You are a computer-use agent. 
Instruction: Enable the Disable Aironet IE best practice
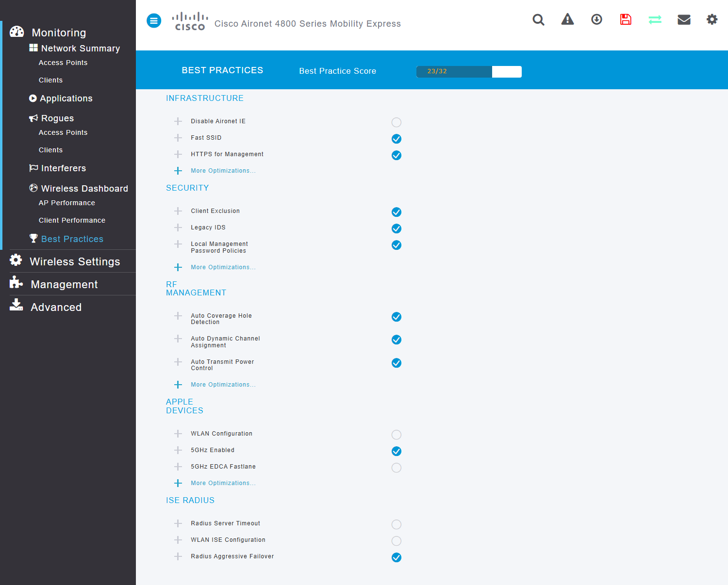pyautogui.click(x=397, y=122)
